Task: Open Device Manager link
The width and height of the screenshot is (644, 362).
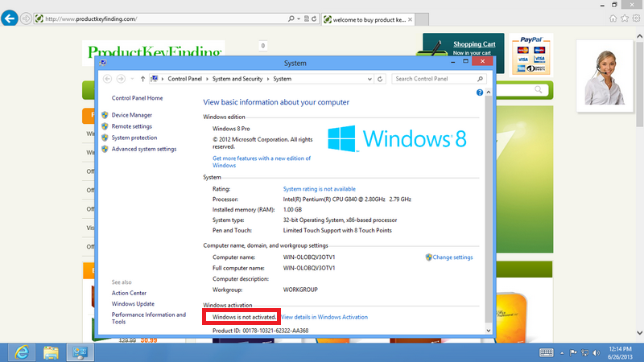Action: coord(132,115)
